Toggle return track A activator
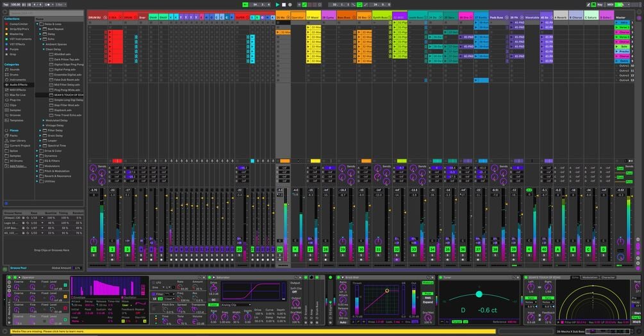 click(557, 249)
